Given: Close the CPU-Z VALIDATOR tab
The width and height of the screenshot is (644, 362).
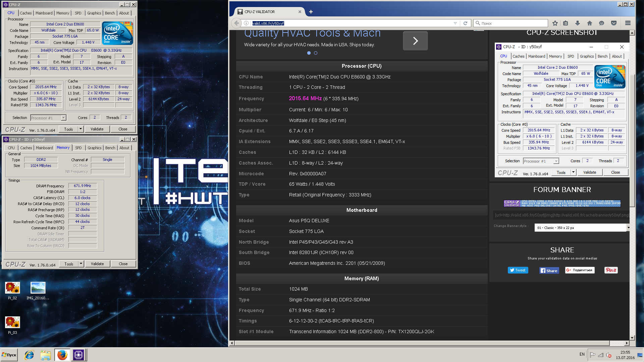Looking at the screenshot, I should 300,12.
